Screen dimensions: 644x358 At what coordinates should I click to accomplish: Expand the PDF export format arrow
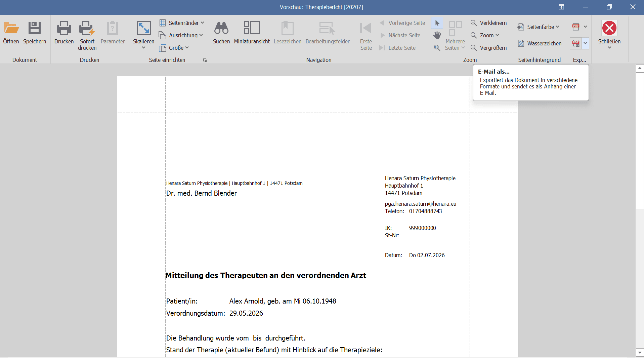586,27
